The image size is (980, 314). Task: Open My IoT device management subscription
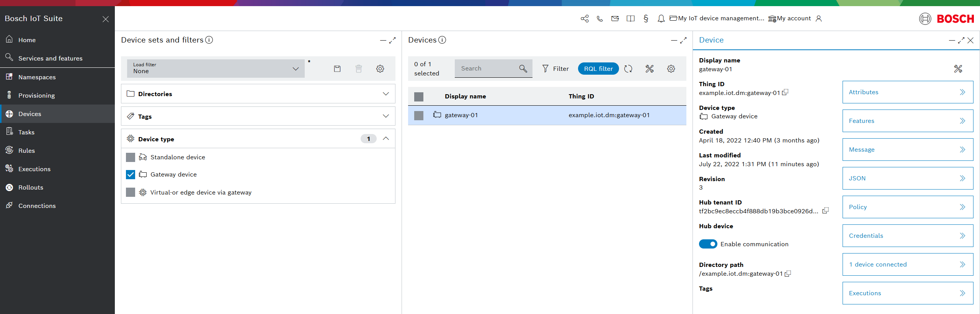point(717,18)
